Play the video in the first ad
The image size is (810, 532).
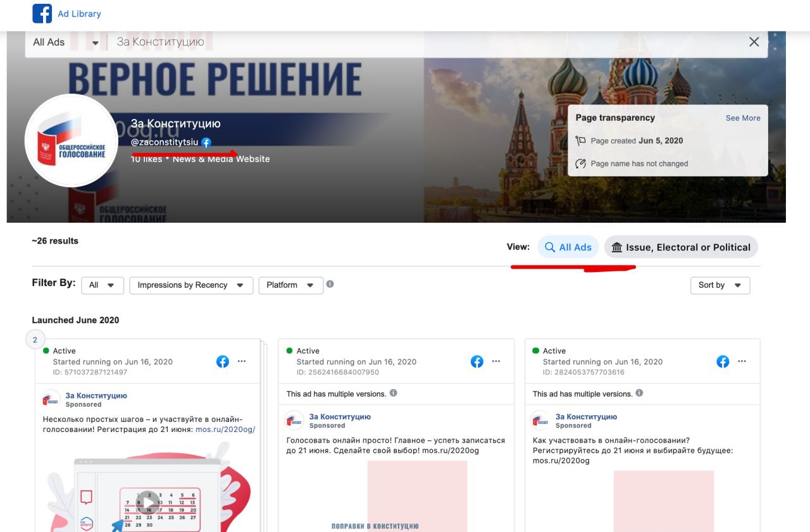pos(148,503)
